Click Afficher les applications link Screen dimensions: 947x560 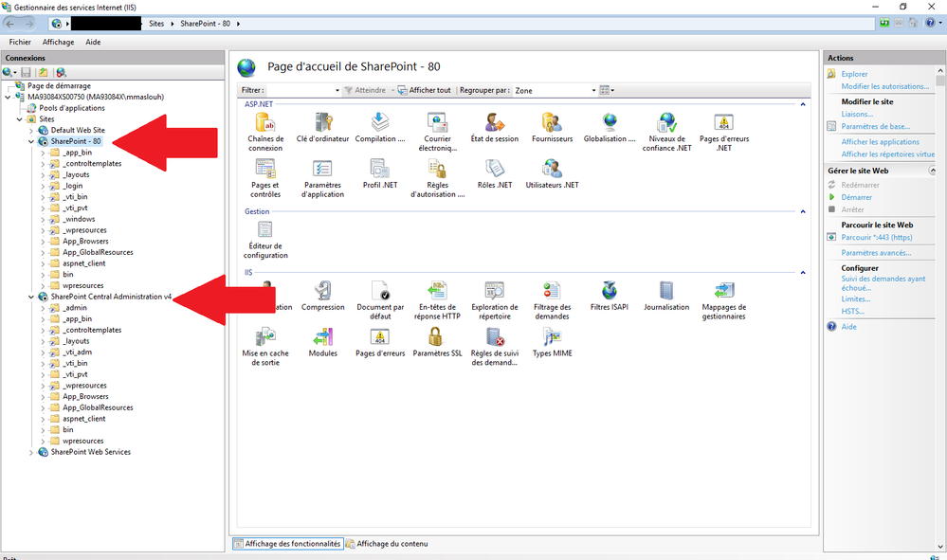click(880, 142)
